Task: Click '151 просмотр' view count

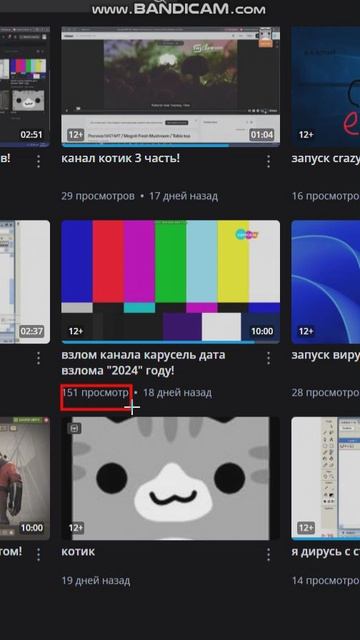Action: pos(95,393)
